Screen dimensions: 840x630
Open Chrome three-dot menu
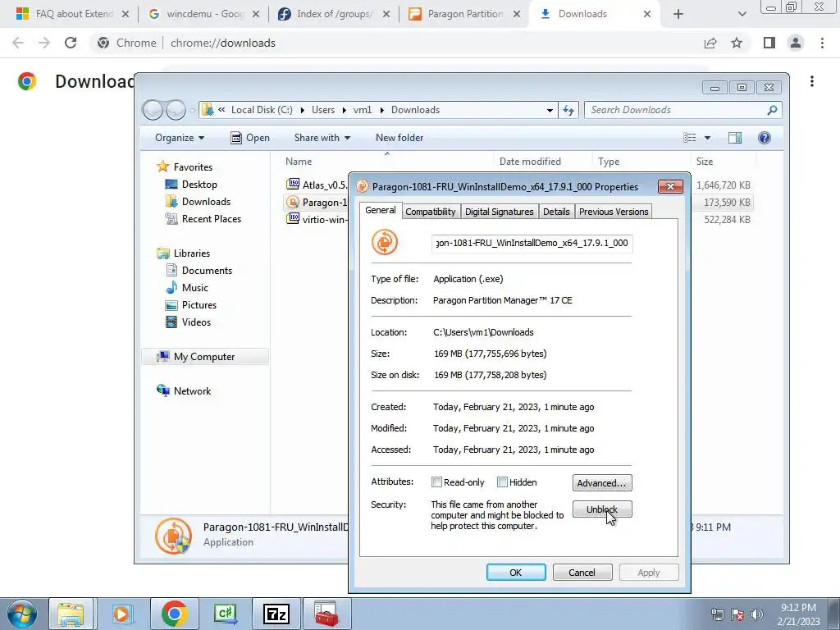[x=822, y=43]
